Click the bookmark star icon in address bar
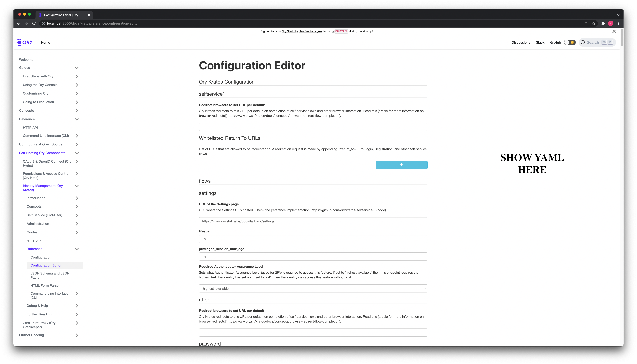Viewport: 637px width, 364px height. 593,23
